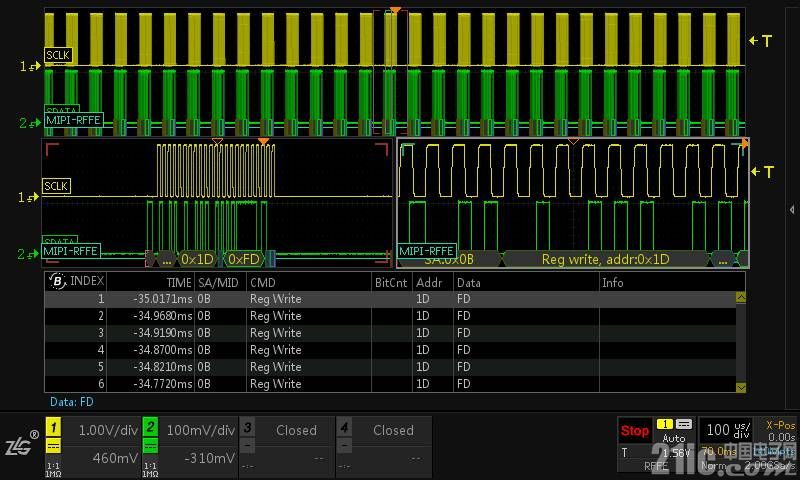This screenshot has width=800, height=480.
Task: Open X-Pos 0.00s setting
Action: [x=781, y=431]
